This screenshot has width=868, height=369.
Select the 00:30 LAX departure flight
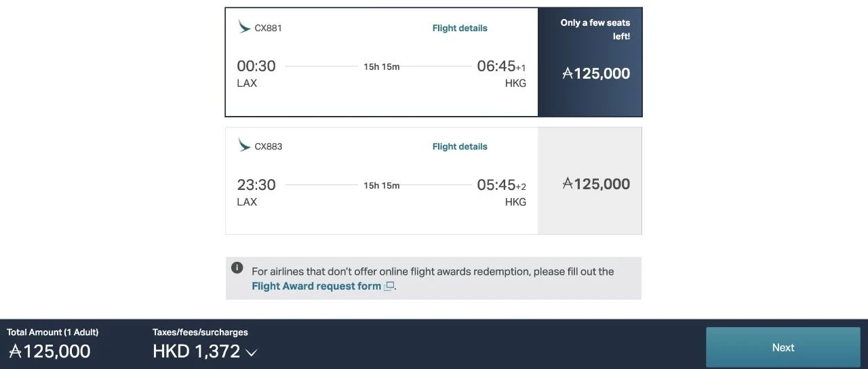click(256, 66)
